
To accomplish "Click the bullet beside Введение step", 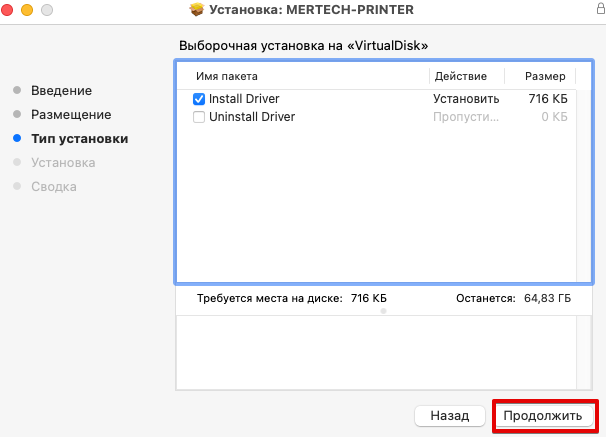I will point(16,91).
